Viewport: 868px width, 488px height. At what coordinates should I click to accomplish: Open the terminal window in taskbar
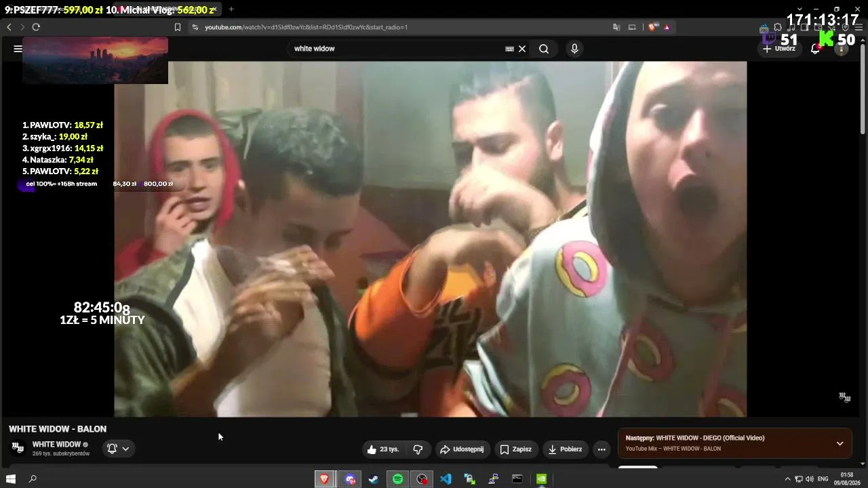(x=517, y=479)
